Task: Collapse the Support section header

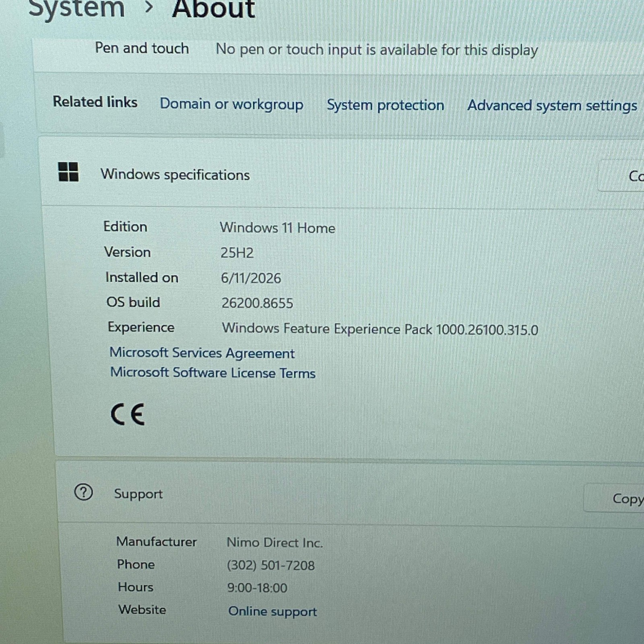Action: tap(350, 494)
